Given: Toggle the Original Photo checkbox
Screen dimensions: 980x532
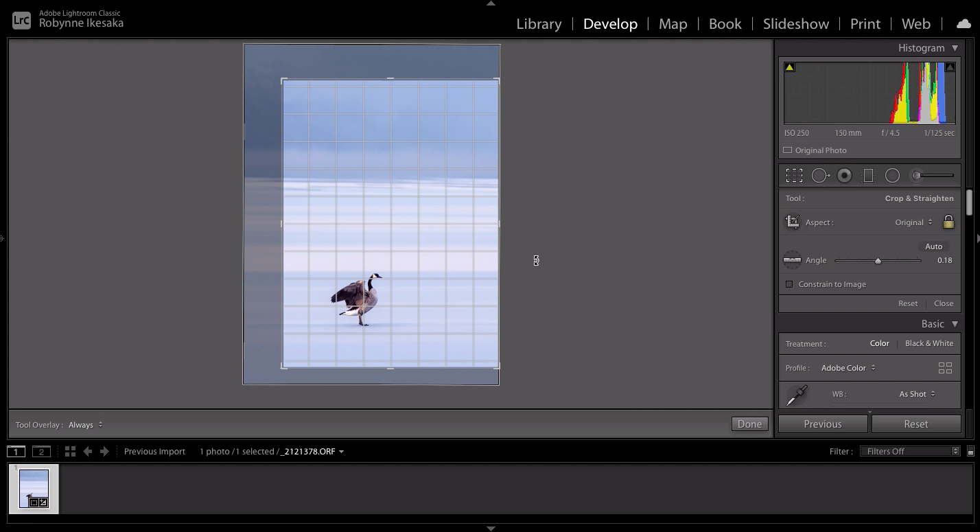Looking at the screenshot, I should [788, 150].
